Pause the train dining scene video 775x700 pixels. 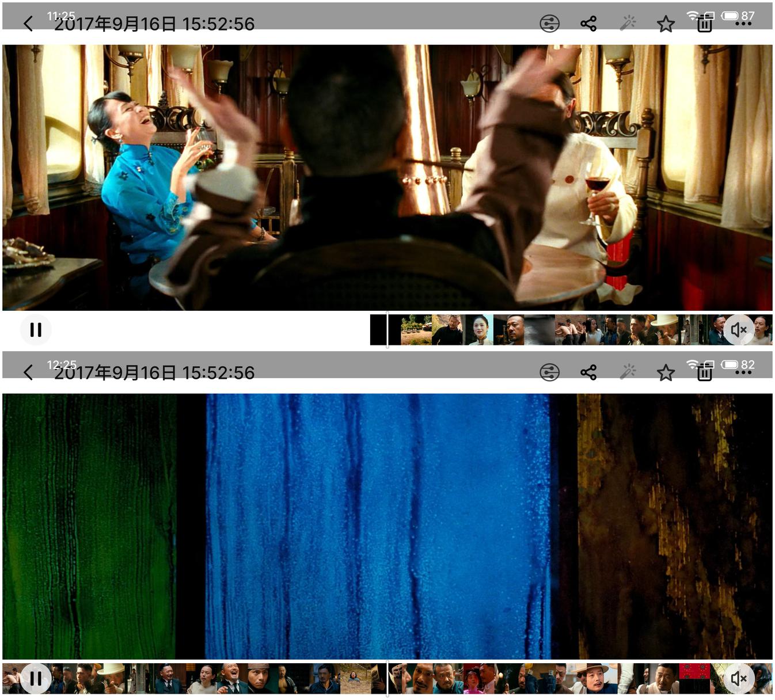(36, 330)
